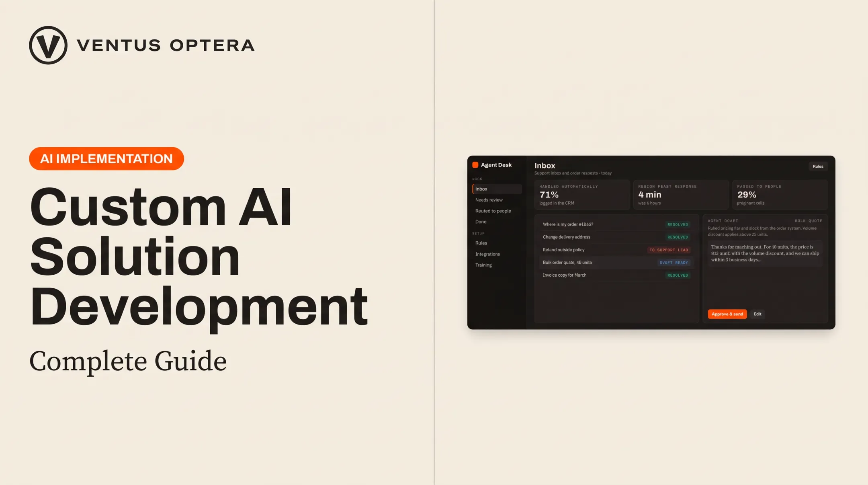
Task: Click the 'DVOFT READY' blue status badge
Action: point(674,263)
